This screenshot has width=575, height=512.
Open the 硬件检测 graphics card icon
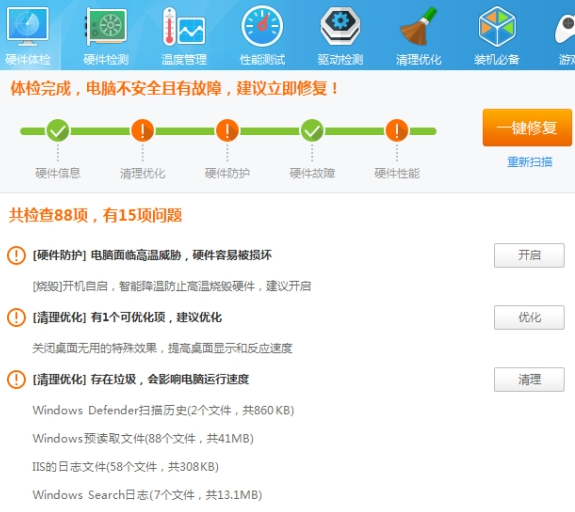106,26
